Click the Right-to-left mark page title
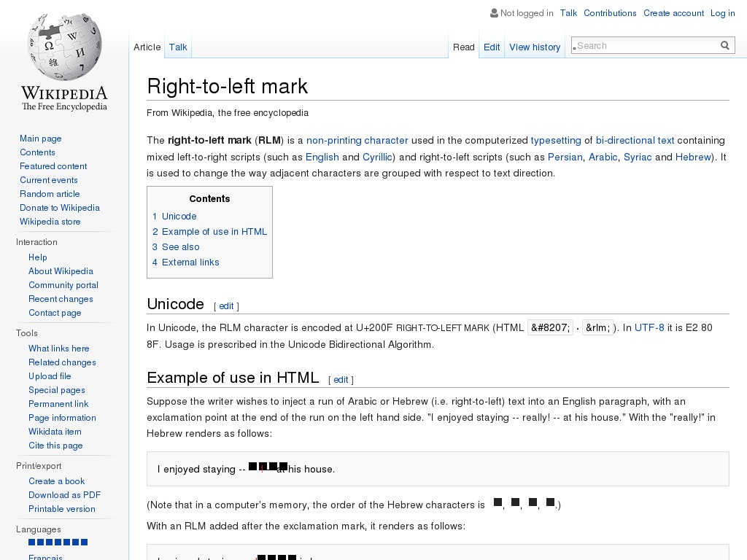Screen dimensions: 747x560 coord(228,86)
